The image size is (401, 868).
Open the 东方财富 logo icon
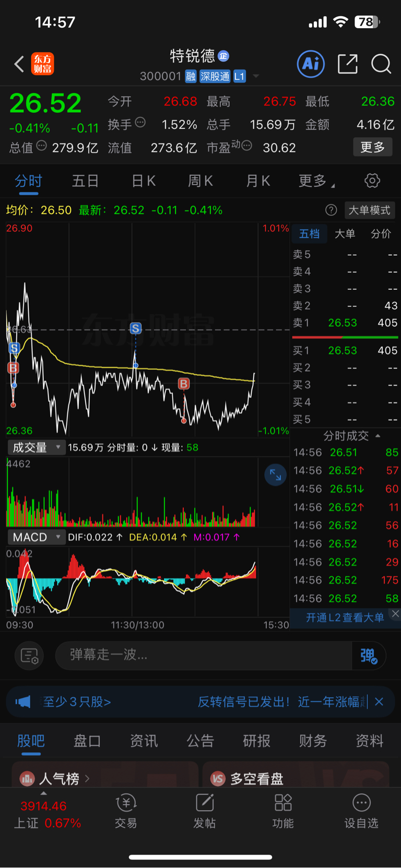pyautogui.click(x=42, y=64)
